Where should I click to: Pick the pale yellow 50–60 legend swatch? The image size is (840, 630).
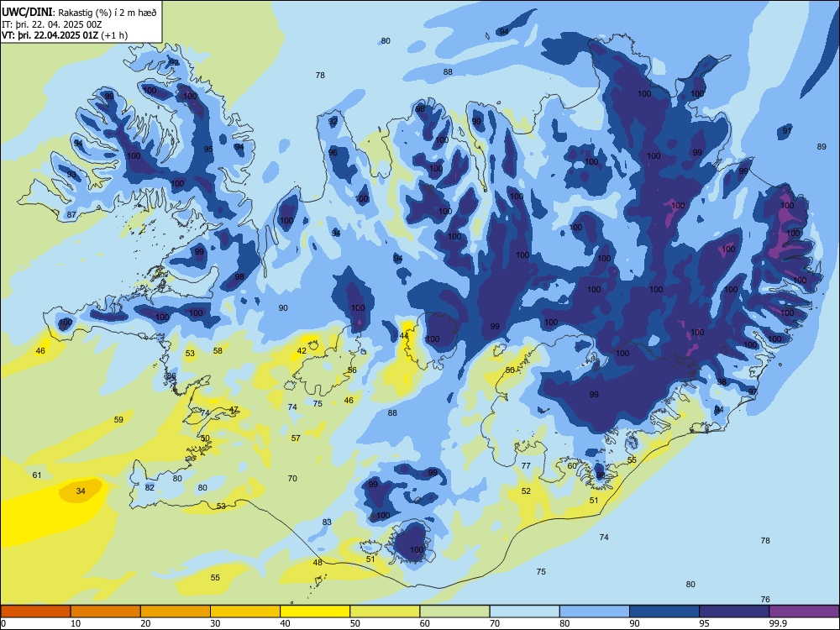tap(385, 612)
